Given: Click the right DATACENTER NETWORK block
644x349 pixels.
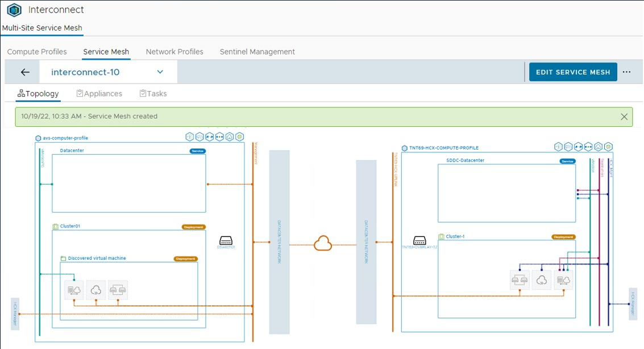Looking at the screenshot, I should pyautogui.click(x=367, y=242).
